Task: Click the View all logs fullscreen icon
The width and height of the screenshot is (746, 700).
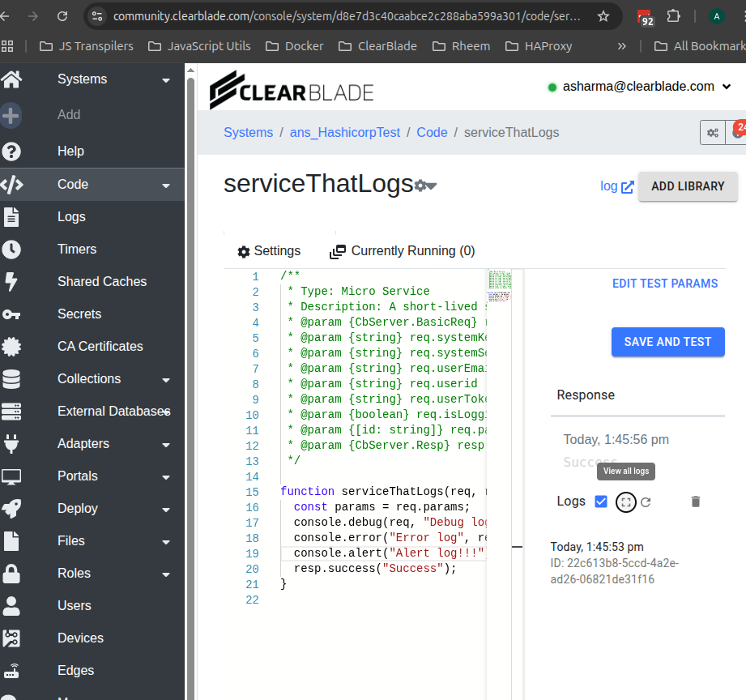Action: [x=625, y=502]
